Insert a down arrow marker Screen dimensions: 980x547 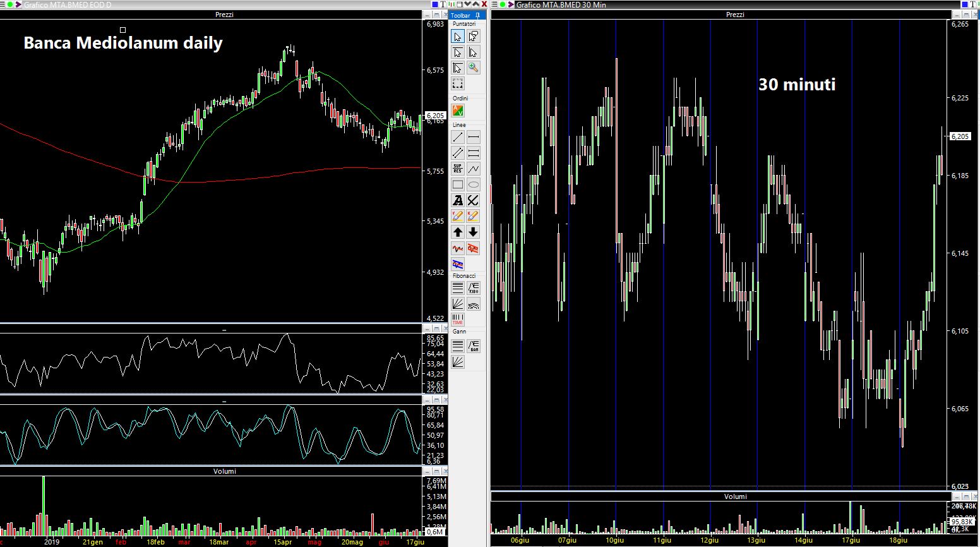coord(474,232)
